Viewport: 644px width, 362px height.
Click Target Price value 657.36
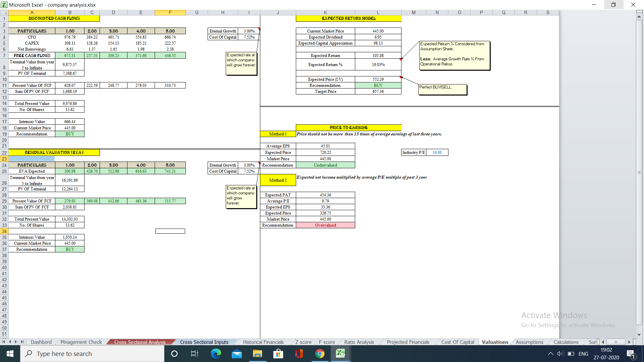click(x=378, y=92)
